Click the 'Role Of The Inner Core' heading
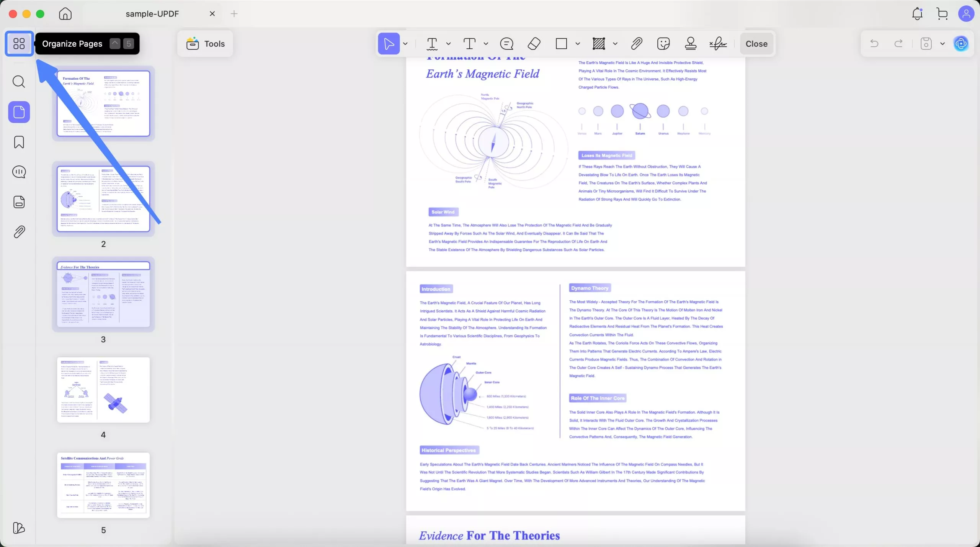Viewport: 980px width, 547px height. (x=598, y=398)
